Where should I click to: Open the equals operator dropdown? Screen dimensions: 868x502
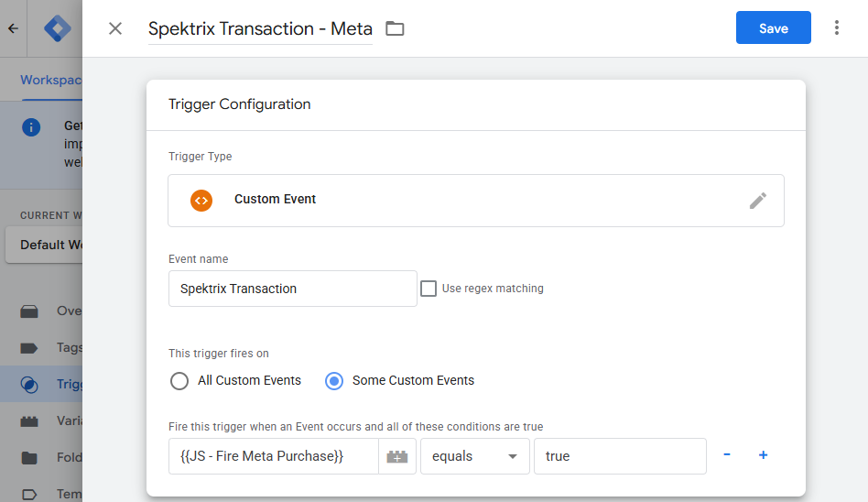tap(474, 456)
